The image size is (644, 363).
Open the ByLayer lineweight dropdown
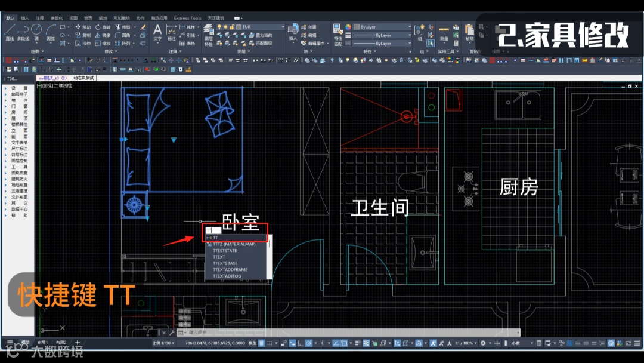(410, 35)
